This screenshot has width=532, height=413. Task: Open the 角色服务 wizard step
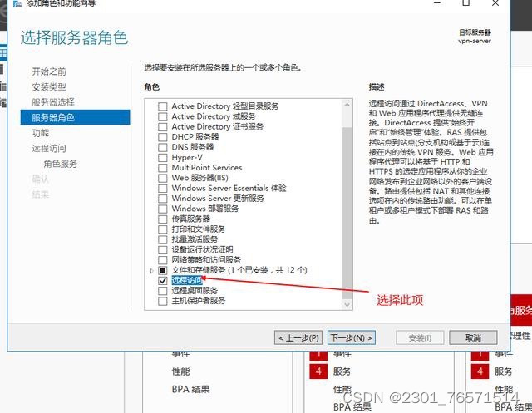[x=61, y=164]
